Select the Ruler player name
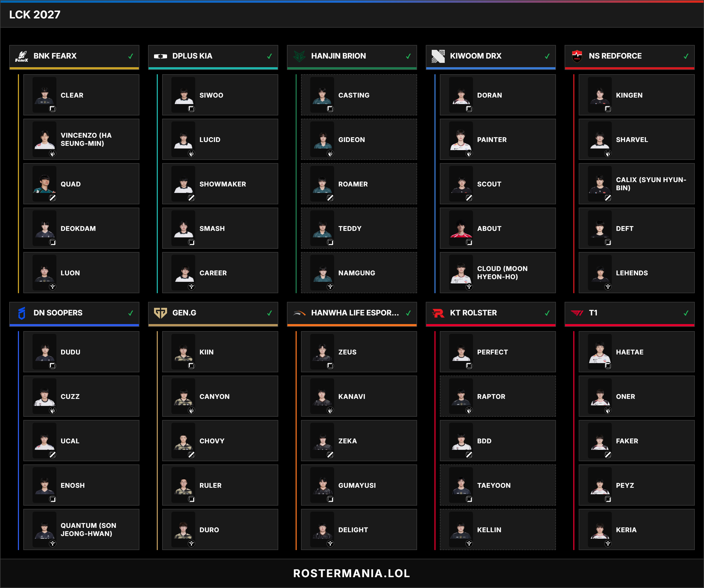The width and height of the screenshot is (704, 588). [210, 486]
